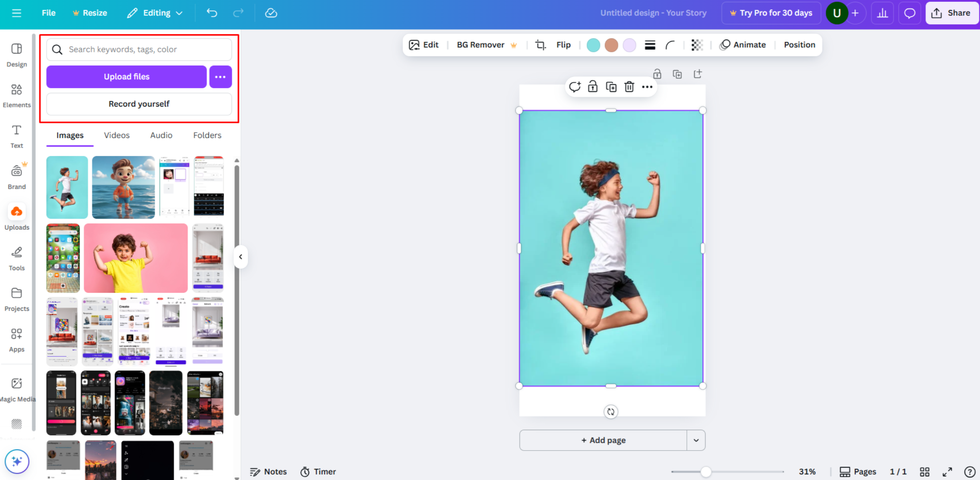This screenshot has height=480, width=980.
Task: Open the hamburger main menu
Action: (x=16, y=13)
